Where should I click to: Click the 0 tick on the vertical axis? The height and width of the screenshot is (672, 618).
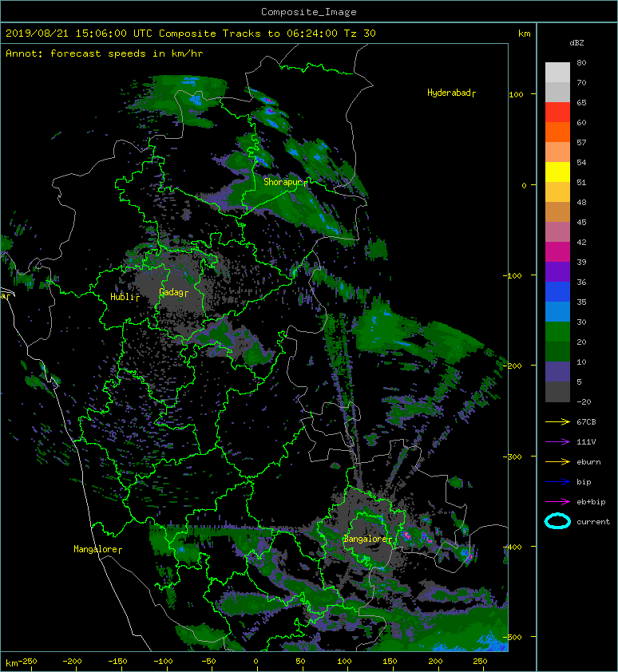pos(524,186)
